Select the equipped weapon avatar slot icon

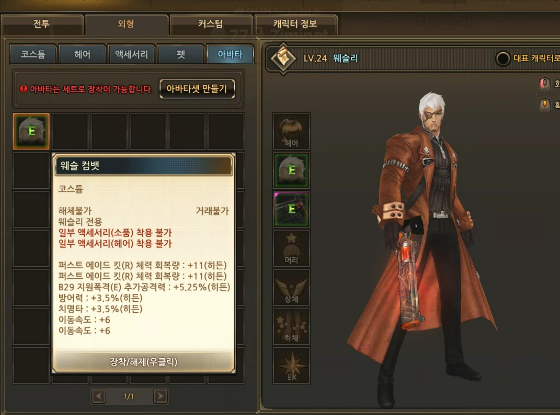click(x=291, y=209)
